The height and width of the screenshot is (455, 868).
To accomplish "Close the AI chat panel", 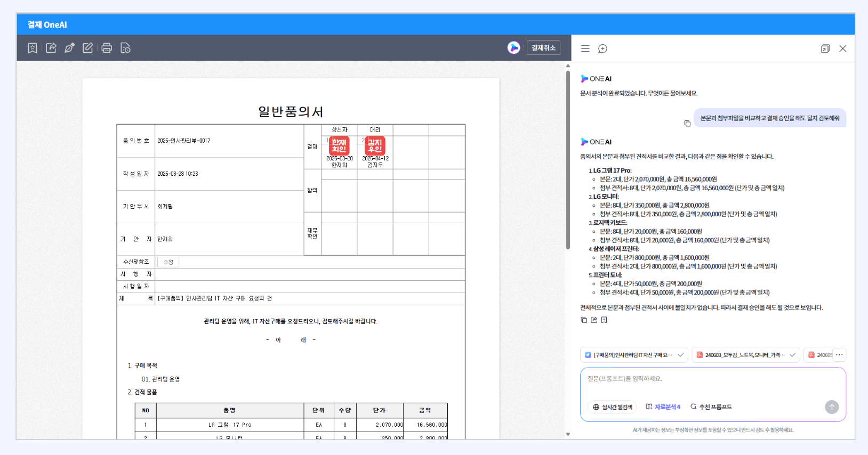I will click(843, 48).
